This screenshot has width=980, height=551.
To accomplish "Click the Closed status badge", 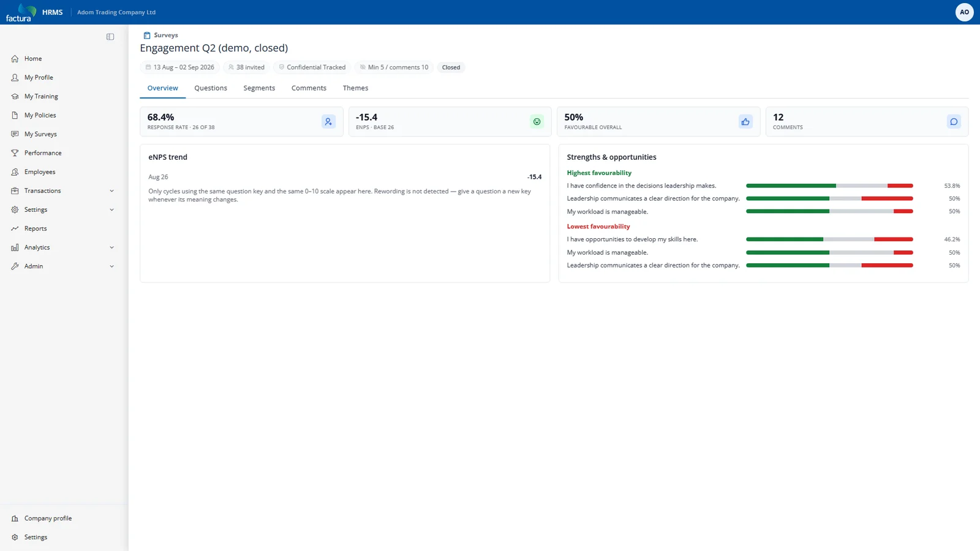I will (451, 67).
